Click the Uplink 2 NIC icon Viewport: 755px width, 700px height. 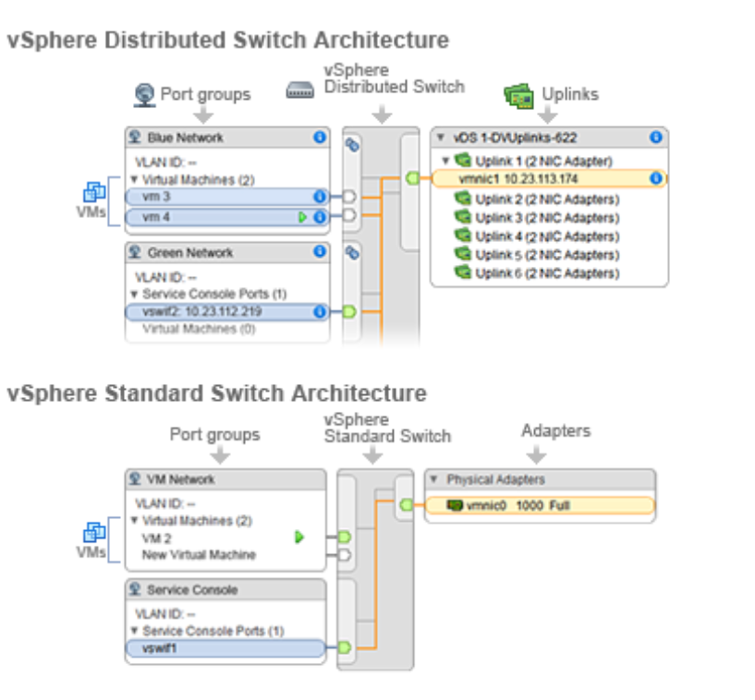(x=463, y=198)
